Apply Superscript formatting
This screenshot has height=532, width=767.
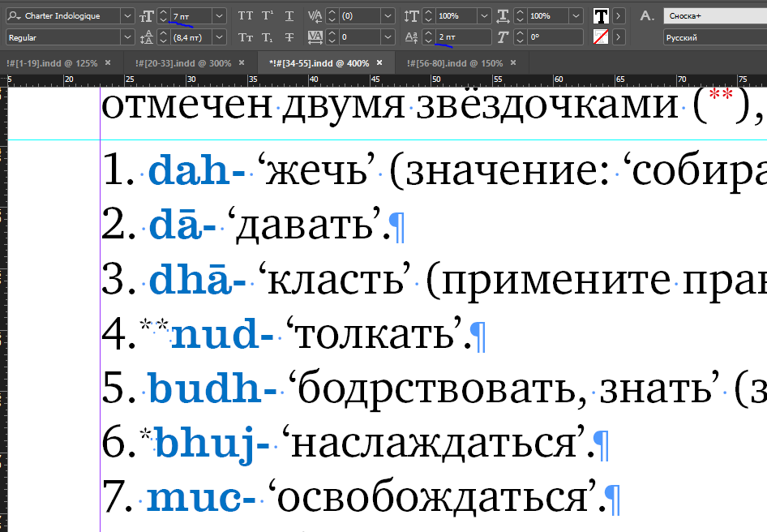(268, 15)
